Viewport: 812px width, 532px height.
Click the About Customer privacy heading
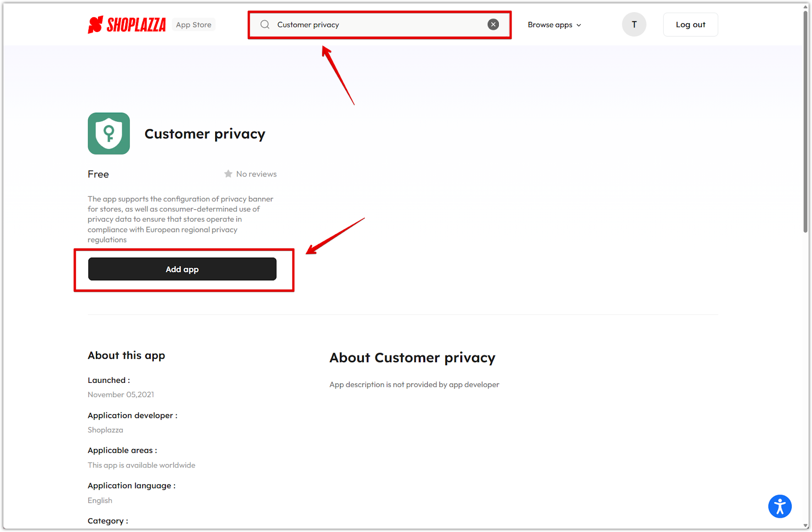[x=412, y=358]
